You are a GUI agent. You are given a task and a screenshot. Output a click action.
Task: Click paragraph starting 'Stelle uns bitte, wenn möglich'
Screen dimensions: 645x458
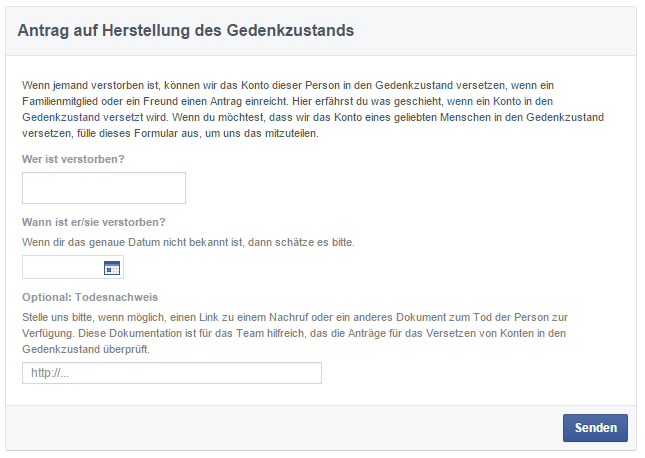[295, 333]
